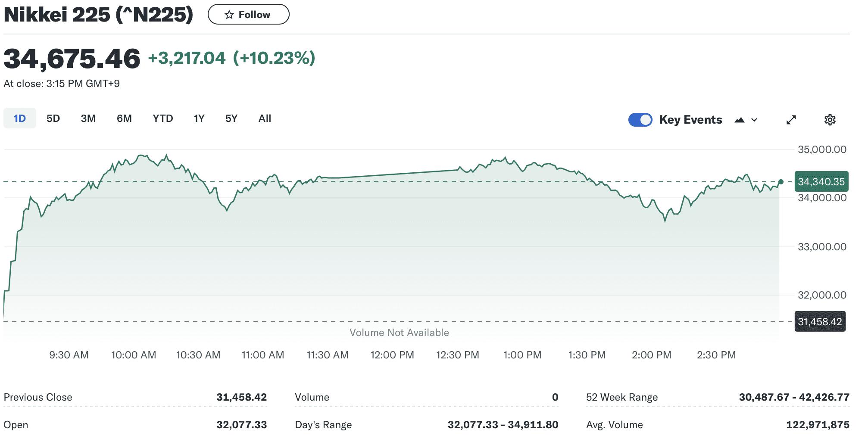This screenshot has height=442, width=868.
Task: Click the 9:30 AM axis label
Action: coord(69,355)
